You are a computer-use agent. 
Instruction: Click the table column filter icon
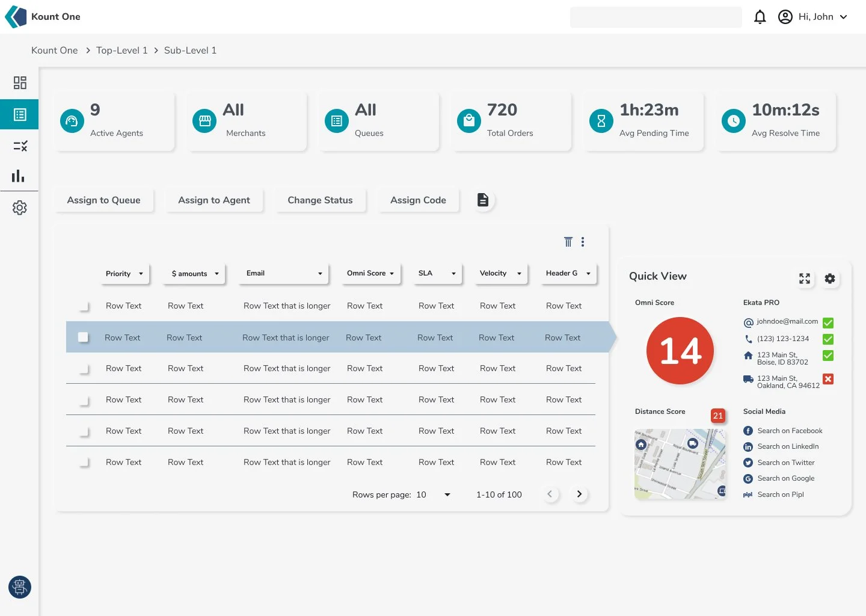(568, 242)
